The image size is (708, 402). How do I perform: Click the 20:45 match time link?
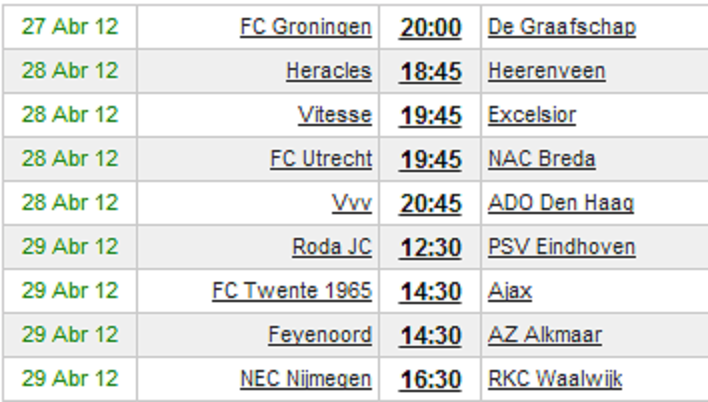coord(430,204)
